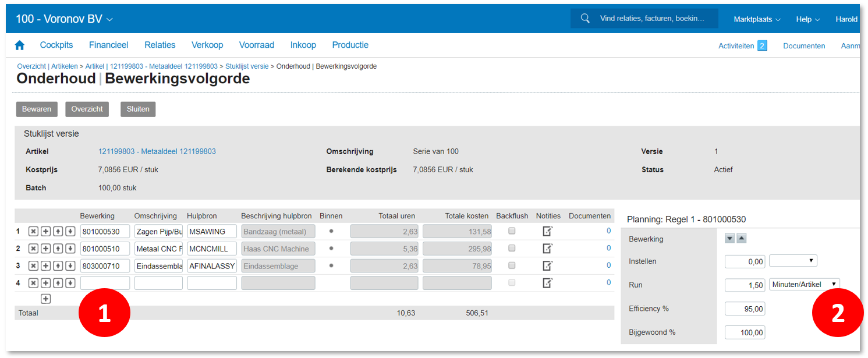The height and width of the screenshot is (358, 868).
Task: Check Backflush on row 3 Eindassemblage
Action: click(x=512, y=265)
